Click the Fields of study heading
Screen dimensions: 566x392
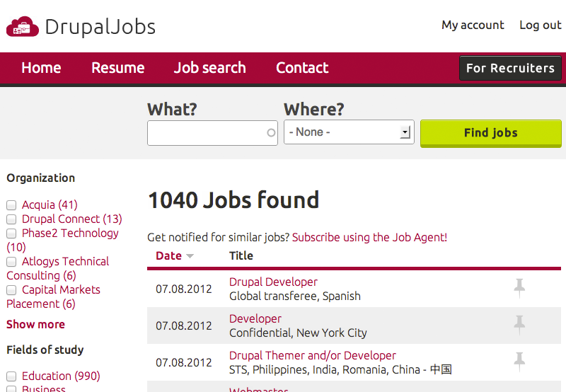click(x=45, y=350)
